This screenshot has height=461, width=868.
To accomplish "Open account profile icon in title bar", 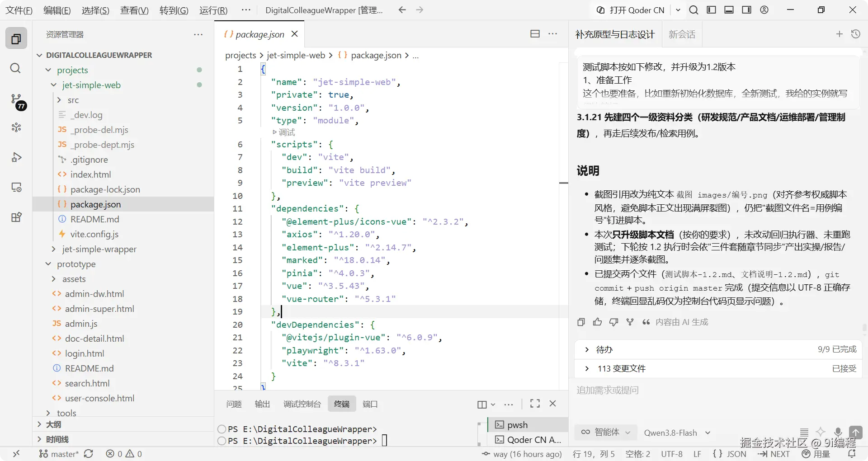I will click(764, 10).
